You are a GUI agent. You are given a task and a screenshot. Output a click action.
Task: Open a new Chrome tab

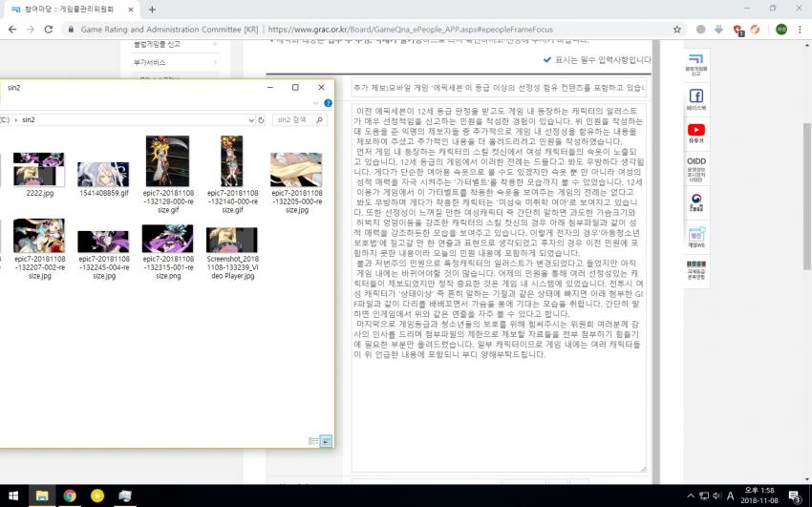coord(152,10)
